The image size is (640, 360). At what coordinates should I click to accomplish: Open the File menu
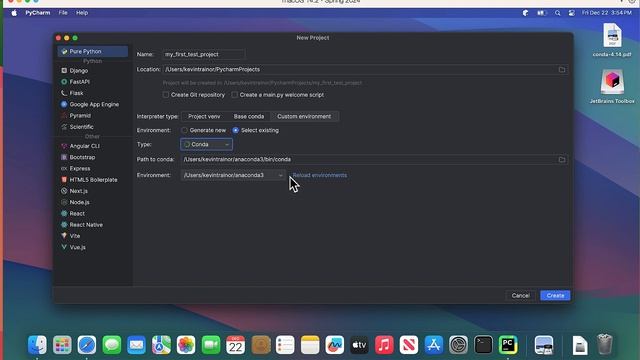point(63,13)
